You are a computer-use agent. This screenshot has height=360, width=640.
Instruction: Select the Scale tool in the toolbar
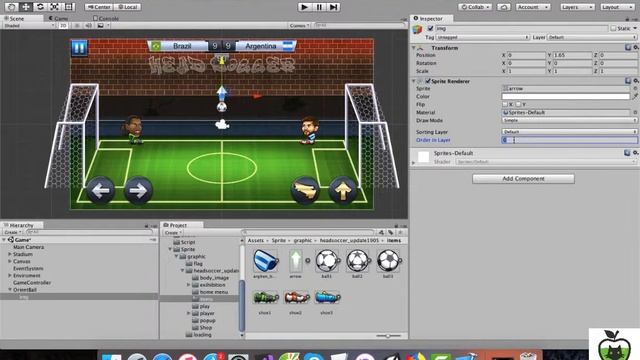pyautogui.click(x=54, y=7)
